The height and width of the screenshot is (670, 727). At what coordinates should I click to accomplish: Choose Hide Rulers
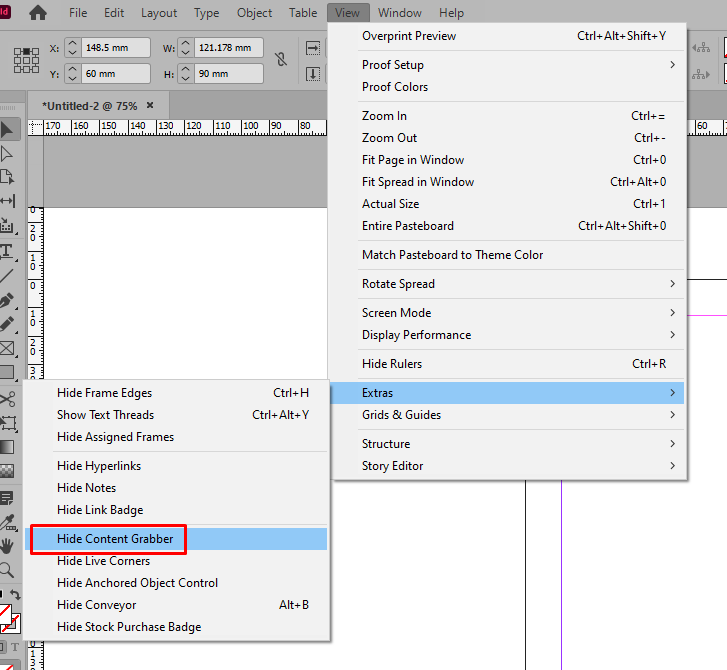[509, 364]
